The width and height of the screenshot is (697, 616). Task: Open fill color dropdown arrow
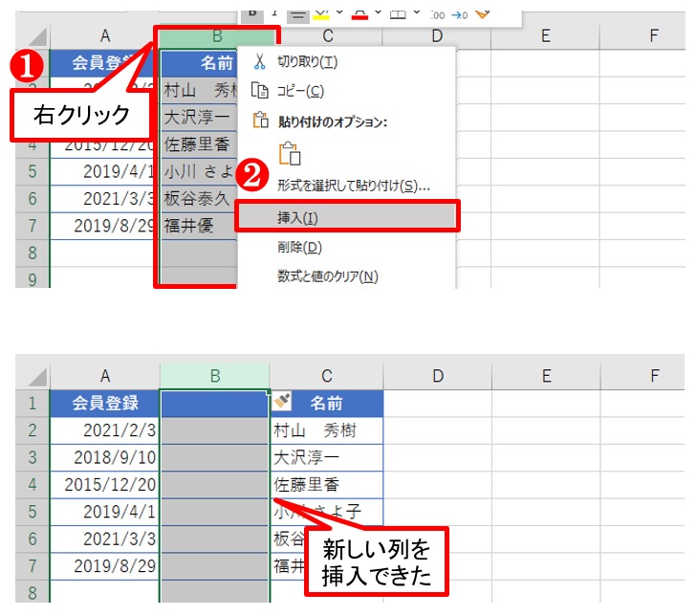coord(339,13)
